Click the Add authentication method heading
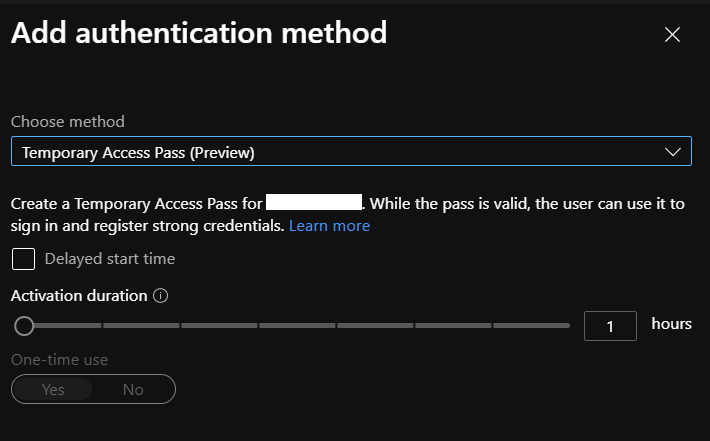 pos(199,33)
